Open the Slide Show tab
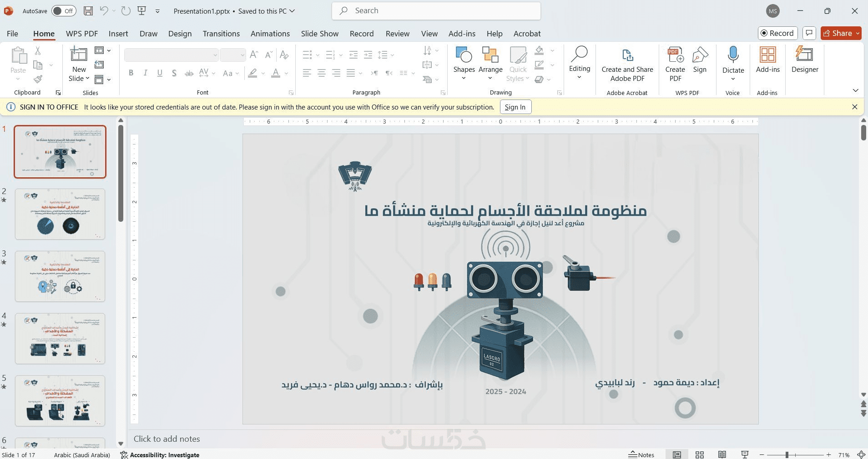The image size is (868, 459). click(x=320, y=34)
